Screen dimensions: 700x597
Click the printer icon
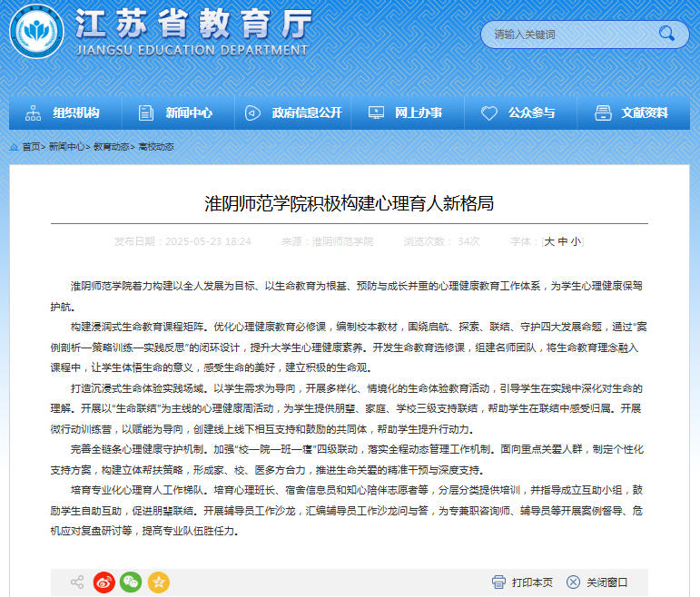(498, 582)
